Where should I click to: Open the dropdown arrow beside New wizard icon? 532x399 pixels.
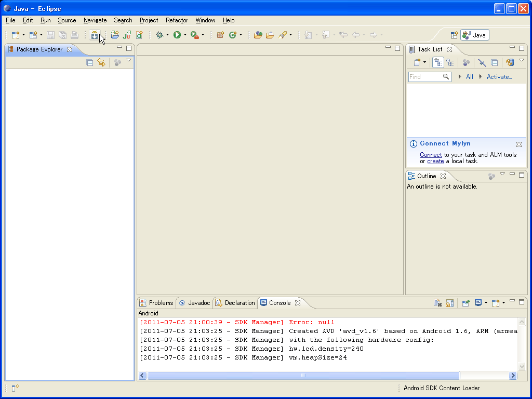23,35
